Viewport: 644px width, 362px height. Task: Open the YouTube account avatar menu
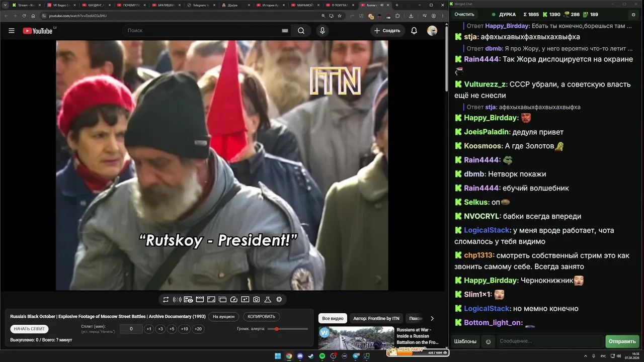pyautogui.click(x=432, y=31)
